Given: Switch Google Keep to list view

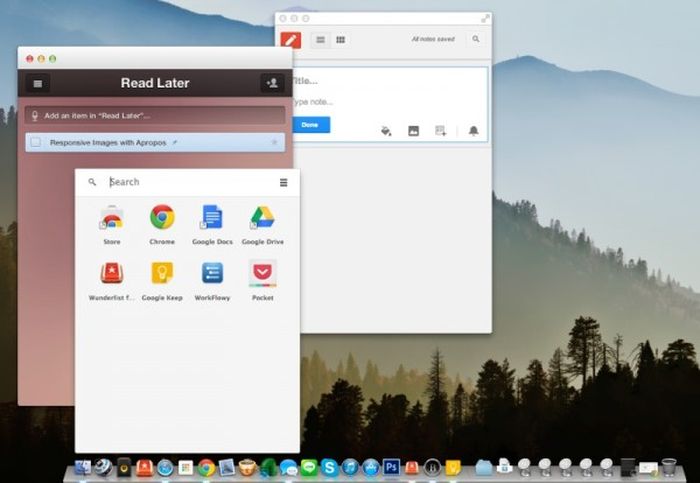Looking at the screenshot, I should [x=321, y=40].
